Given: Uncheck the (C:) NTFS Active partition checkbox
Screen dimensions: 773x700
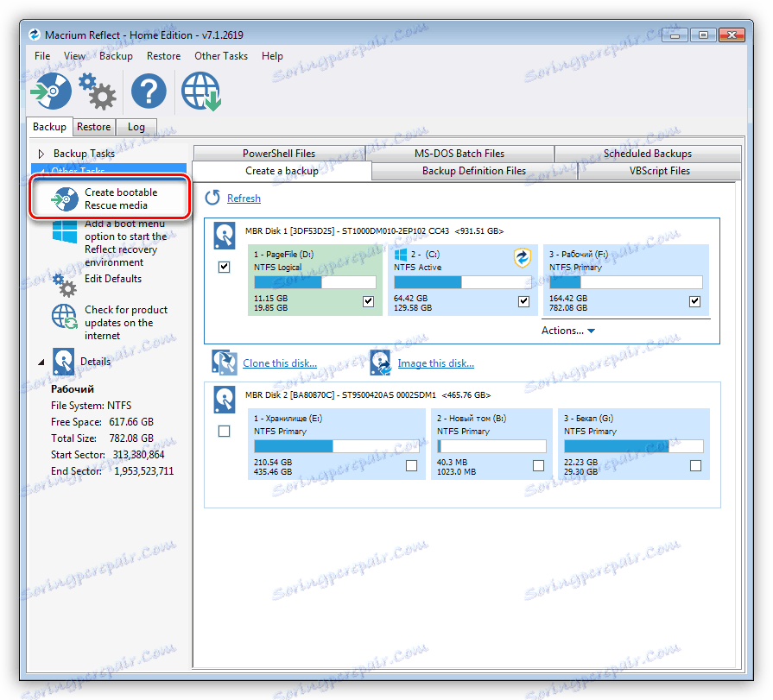Looking at the screenshot, I should tap(523, 301).
